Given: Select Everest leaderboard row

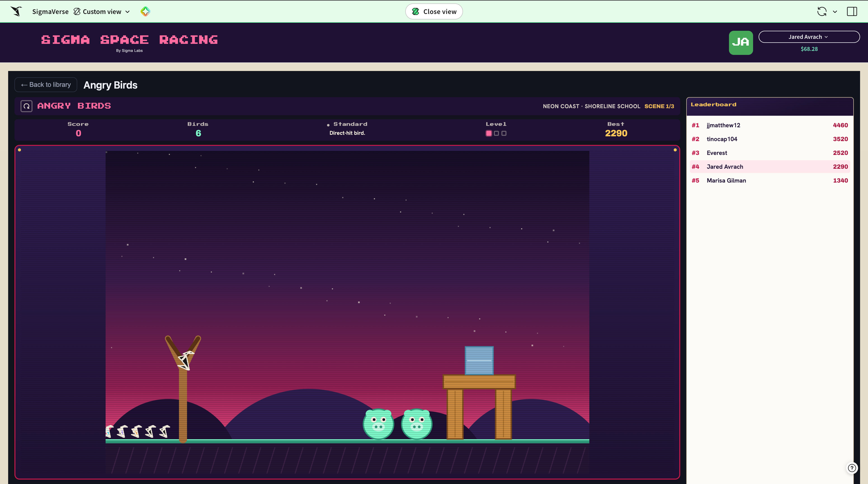Looking at the screenshot, I should 770,153.
